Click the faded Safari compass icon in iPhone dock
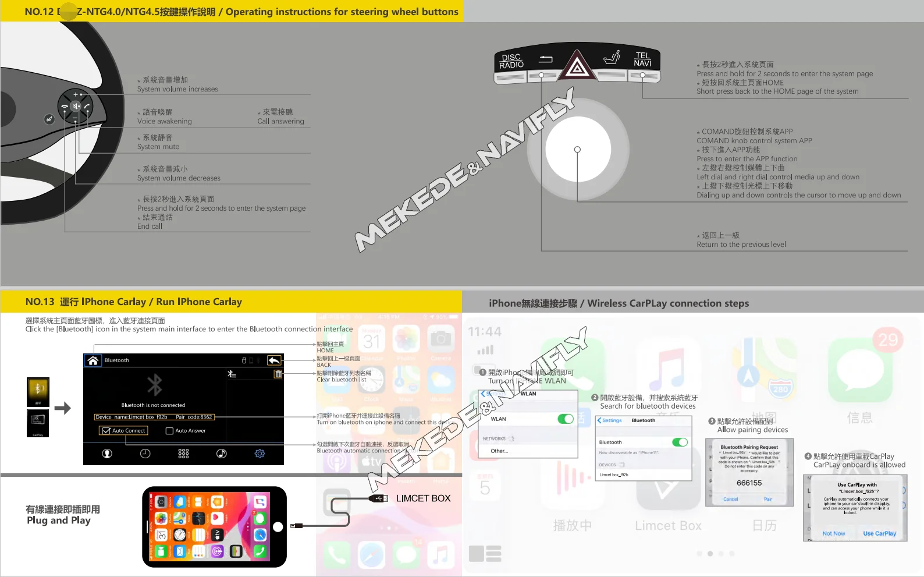924x577 pixels. pyautogui.click(x=372, y=555)
